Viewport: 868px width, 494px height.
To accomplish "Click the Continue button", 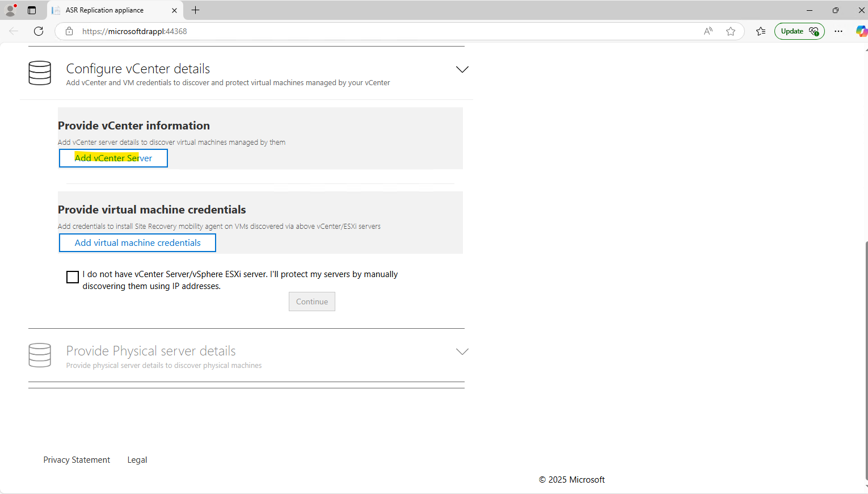I will pos(312,302).
